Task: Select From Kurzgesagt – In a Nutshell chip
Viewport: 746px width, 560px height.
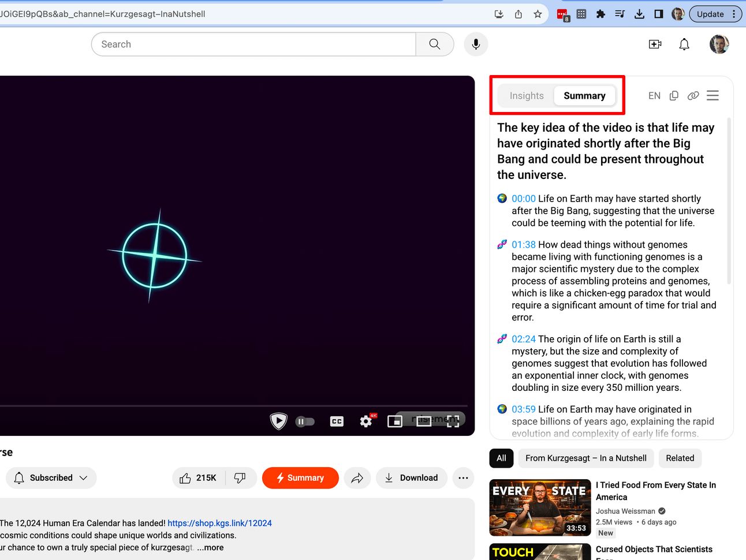Action: [x=586, y=458]
